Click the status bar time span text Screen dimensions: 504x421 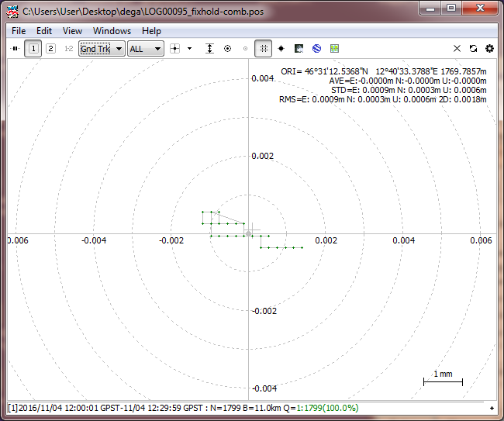(105, 408)
